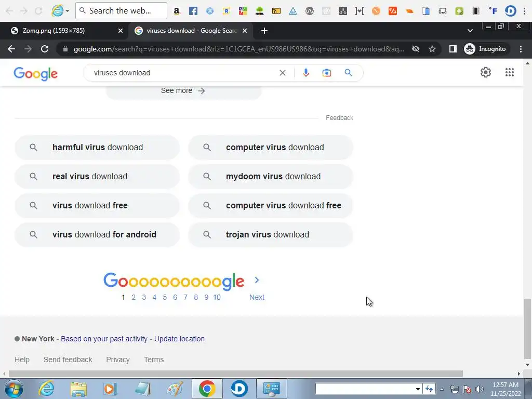Image resolution: width=532 pixels, height=399 pixels.
Task: Search 'computer virus download' suggestion
Action: (x=270, y=147)
